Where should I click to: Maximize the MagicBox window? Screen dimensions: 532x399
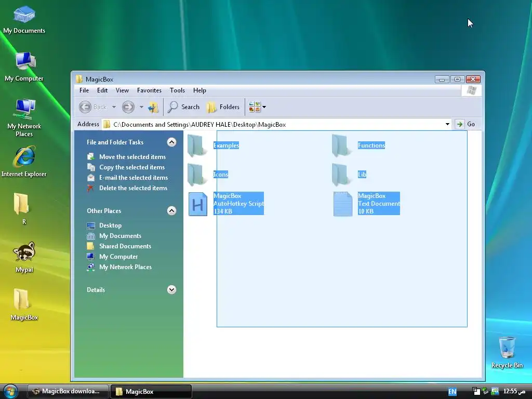pos(457,79)
